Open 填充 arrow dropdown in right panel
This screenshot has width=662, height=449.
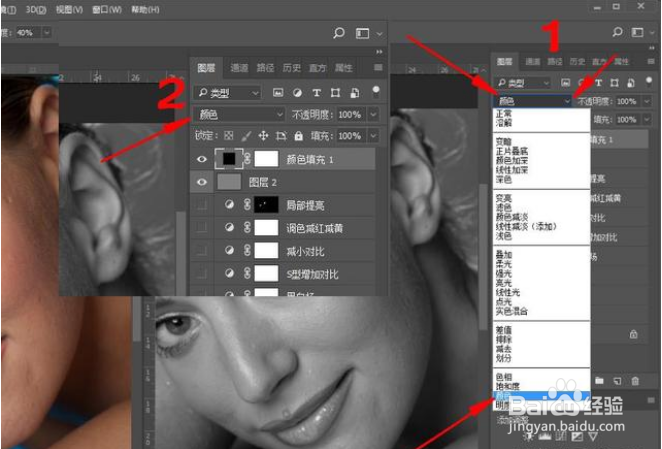point(647,120)
